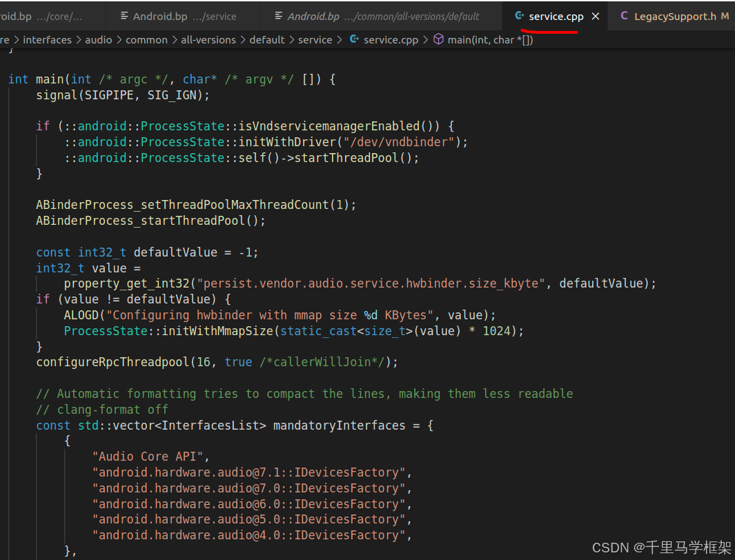
Task: Click "android.hardware.audio@5.0::IDevicesFactory" string
Action: point(248,519)
